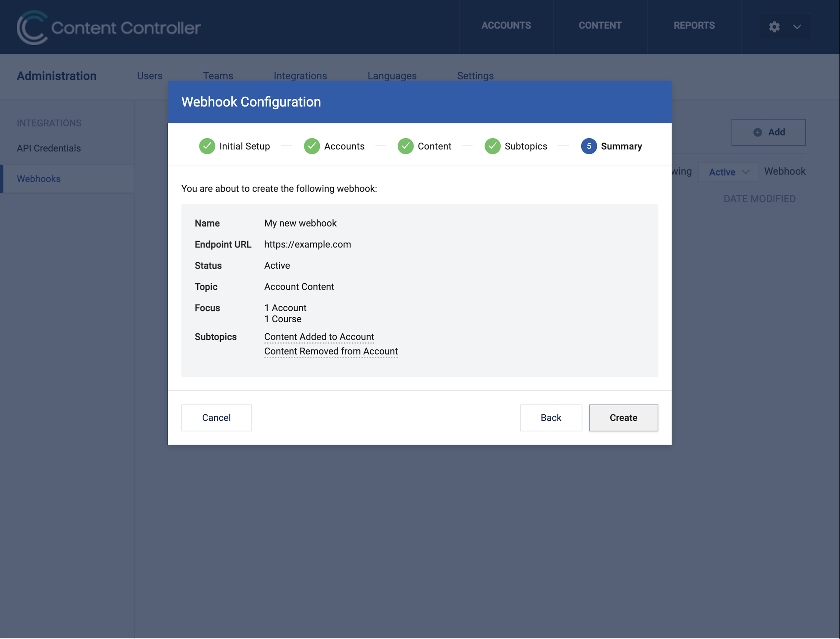This screenshot has width=840, height=639.
Task: Expand the chevron beside the gear
Action: 797,27
